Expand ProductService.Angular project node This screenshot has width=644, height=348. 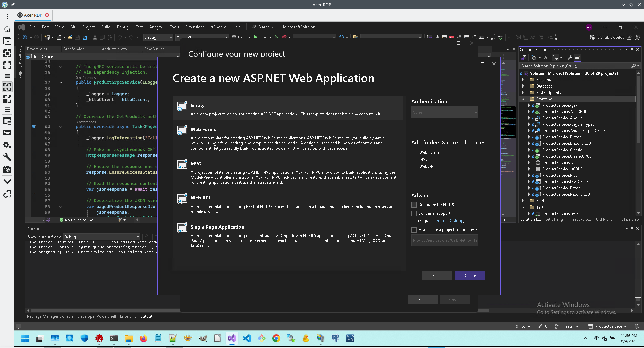pos(529,118)
